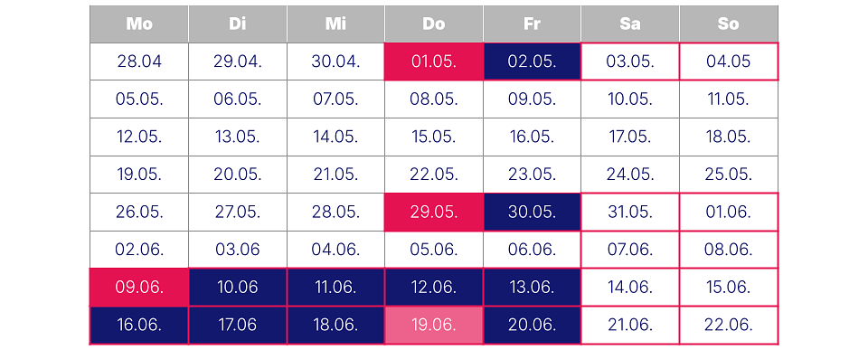Select the 16.06. dark blue cell

tap(139, 325)
